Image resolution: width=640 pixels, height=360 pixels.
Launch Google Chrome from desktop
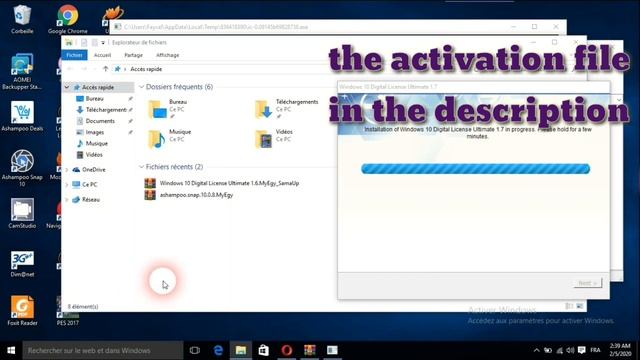67,19
